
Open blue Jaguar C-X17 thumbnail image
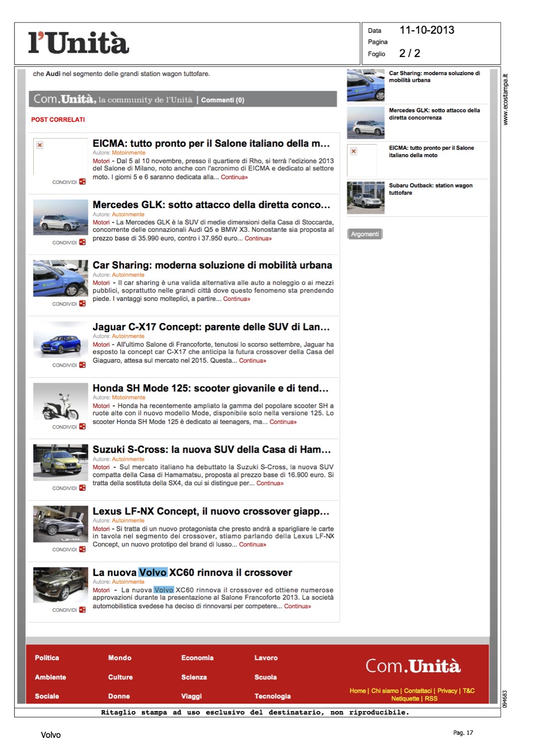(x=61, y=343)
